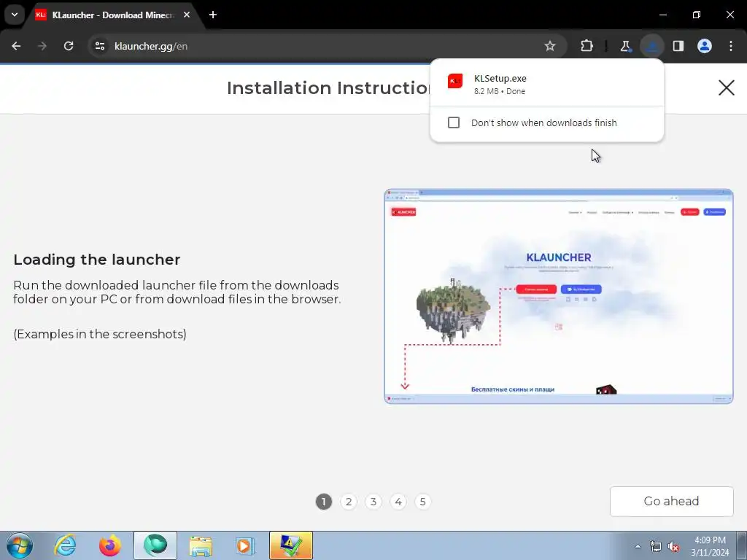Open the warning-checkmark taskbar application
This screenshot has height=560, width=747.
(x=290, y=545)
